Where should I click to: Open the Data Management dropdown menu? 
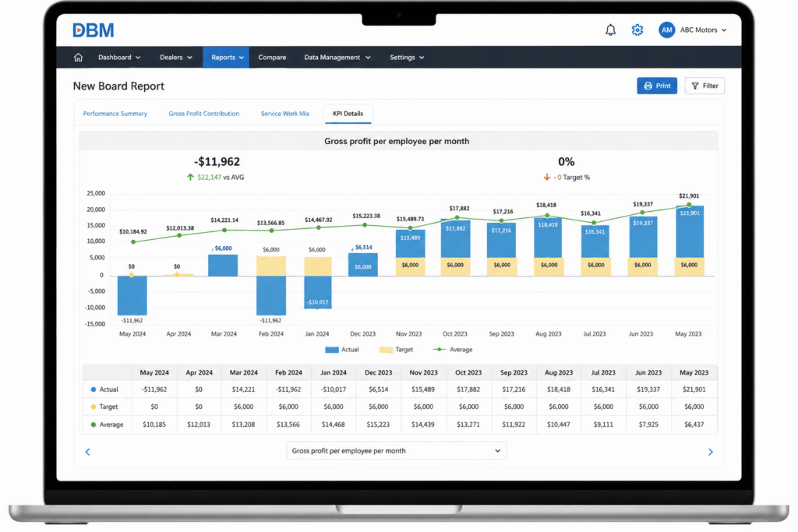pyautogui.click(x=337, y=58)
